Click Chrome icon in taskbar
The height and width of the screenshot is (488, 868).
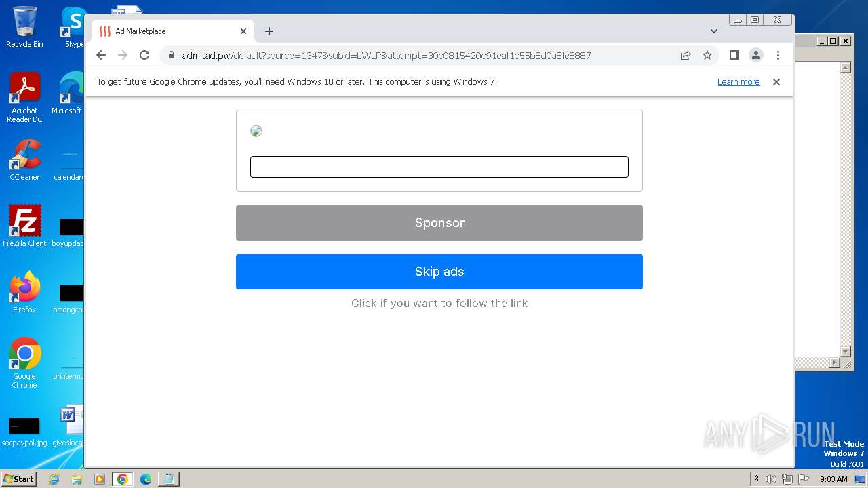[x=123, y=479]
